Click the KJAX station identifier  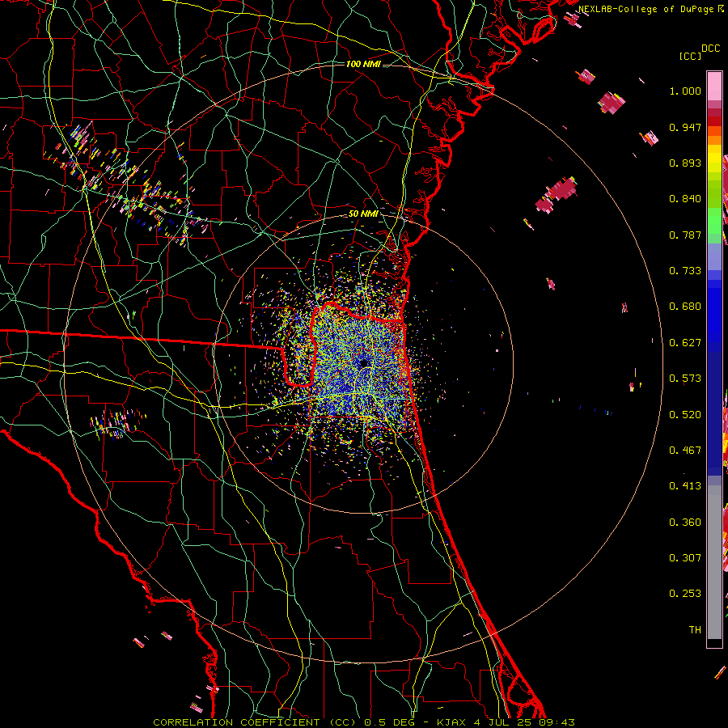pyautogui.click(x=451, y=722)
